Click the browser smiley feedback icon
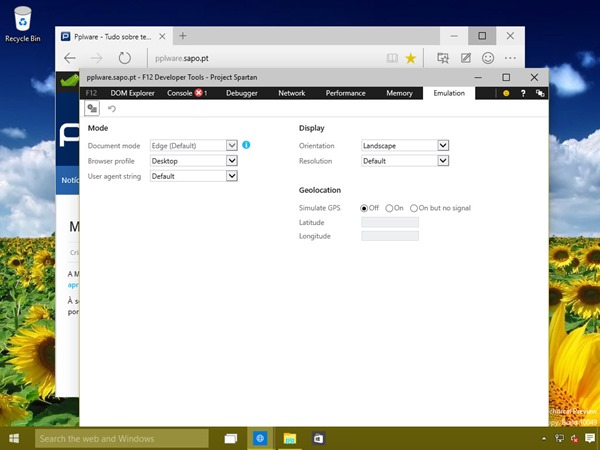The height and width of the screenshot is (450, 600). click(488, 58)
